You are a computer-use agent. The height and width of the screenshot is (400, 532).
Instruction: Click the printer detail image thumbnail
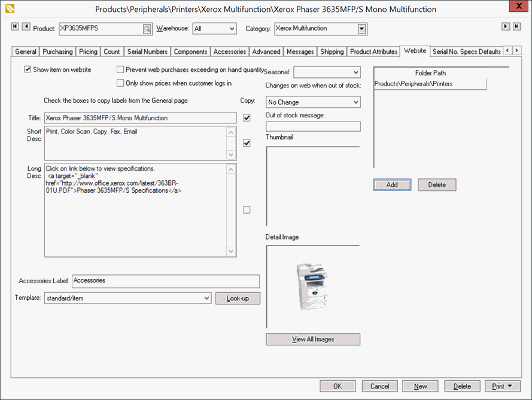point(312,286)
